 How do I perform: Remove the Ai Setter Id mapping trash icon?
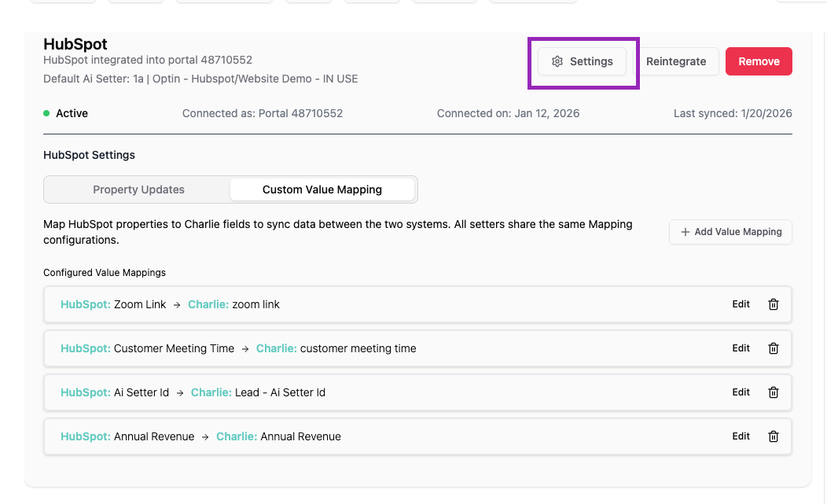[774, 392]
